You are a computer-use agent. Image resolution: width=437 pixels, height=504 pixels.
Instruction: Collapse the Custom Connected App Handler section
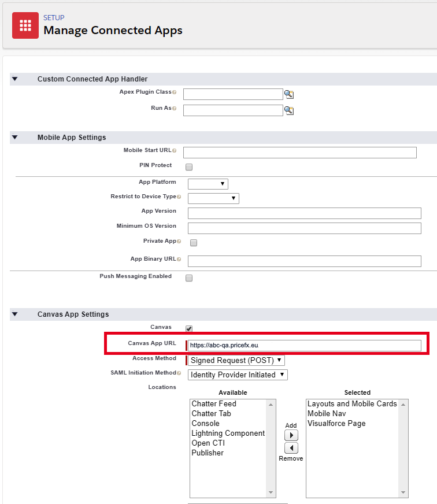tap(15, 79)
